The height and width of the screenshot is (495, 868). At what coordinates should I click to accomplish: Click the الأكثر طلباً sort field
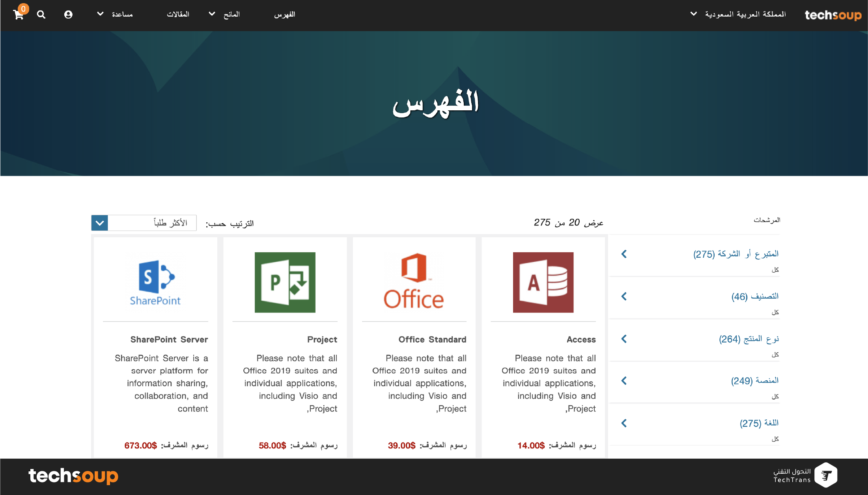tap(152, 223)
